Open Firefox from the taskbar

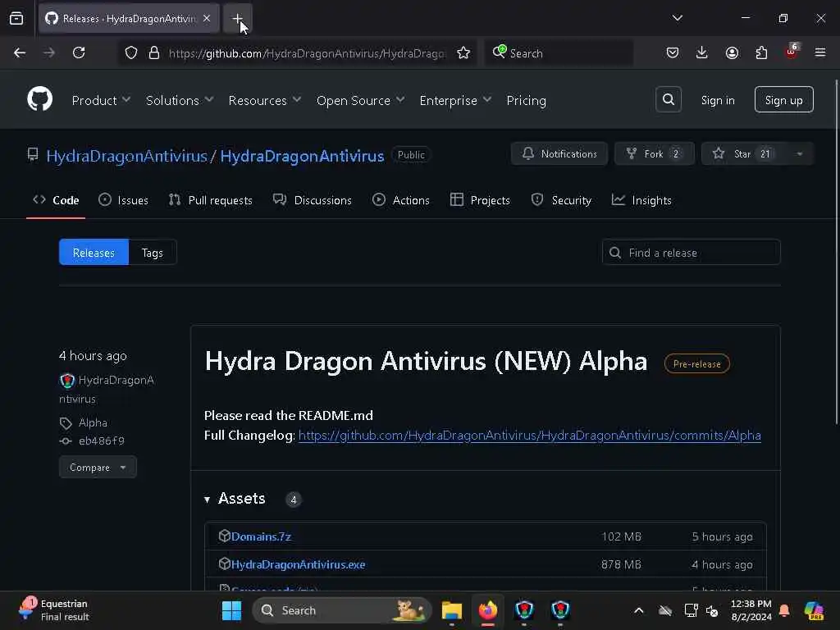pos(487,610)
